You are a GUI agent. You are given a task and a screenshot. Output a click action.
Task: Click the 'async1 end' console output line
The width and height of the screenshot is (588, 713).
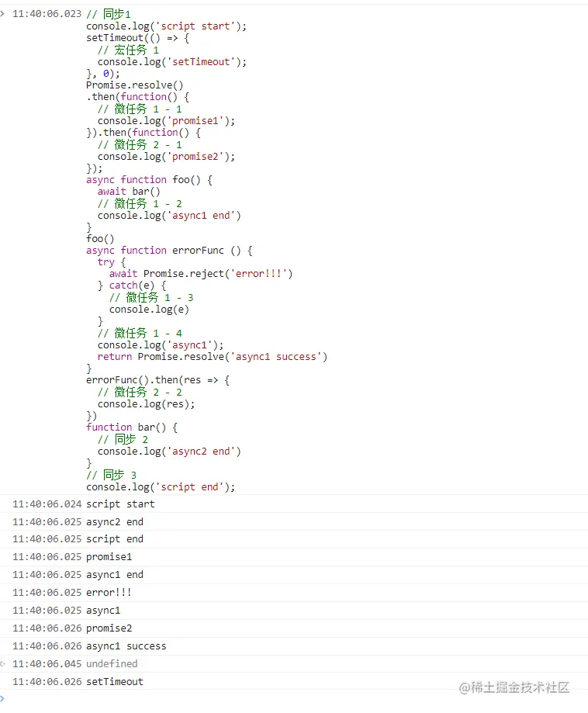pyautogui.click(x=294, y=574)
